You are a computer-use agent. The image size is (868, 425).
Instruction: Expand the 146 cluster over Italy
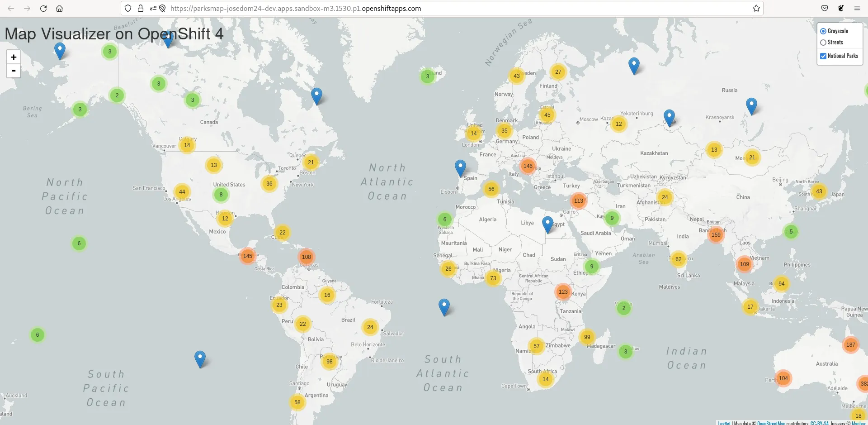click(528, 166)
